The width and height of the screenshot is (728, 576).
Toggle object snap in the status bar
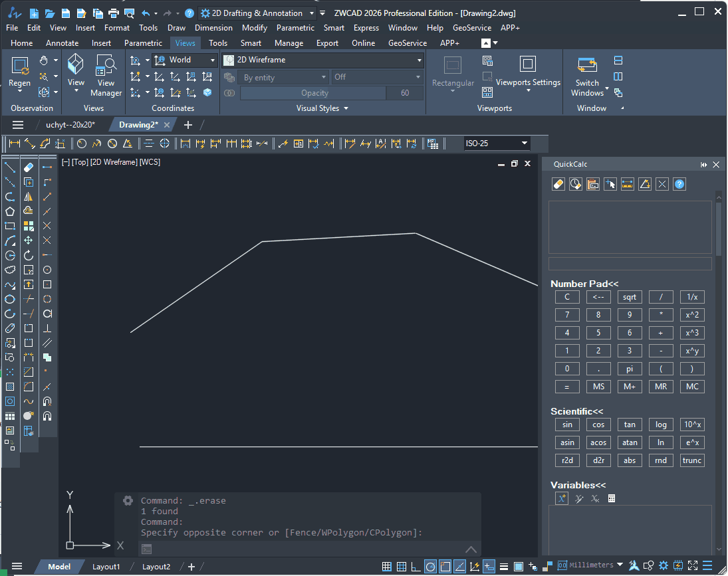pyautogui.click(x=445, y=566)
